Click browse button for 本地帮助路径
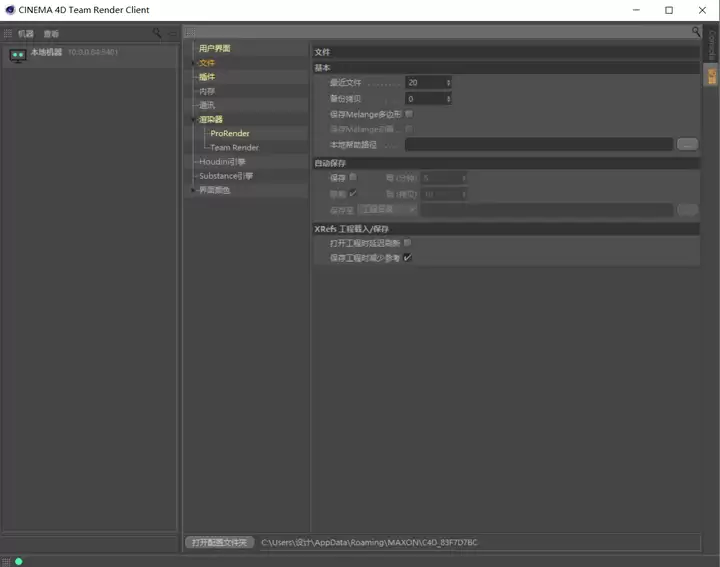This screenshot has width=720, height=567. 687,144
